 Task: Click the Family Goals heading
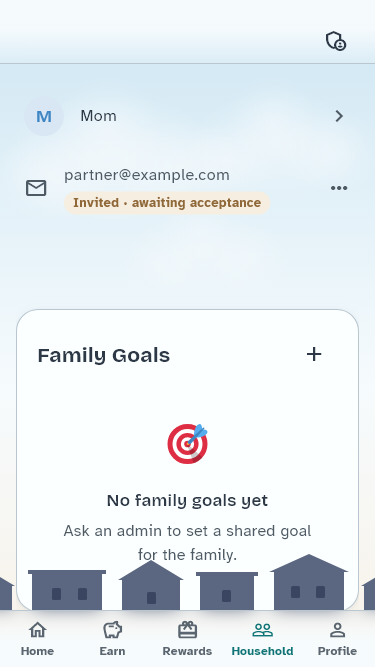tap(104, 355)
